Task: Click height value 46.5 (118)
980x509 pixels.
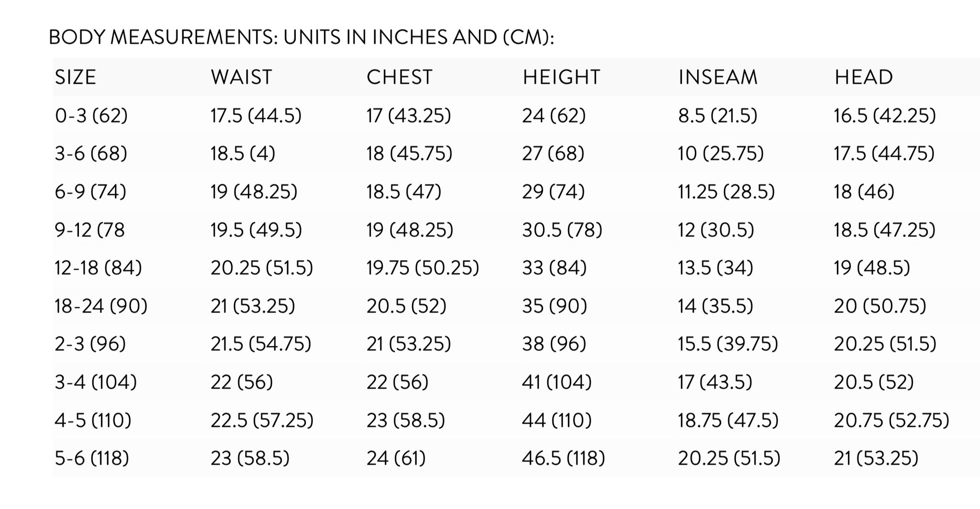Action: click(564, 458)
